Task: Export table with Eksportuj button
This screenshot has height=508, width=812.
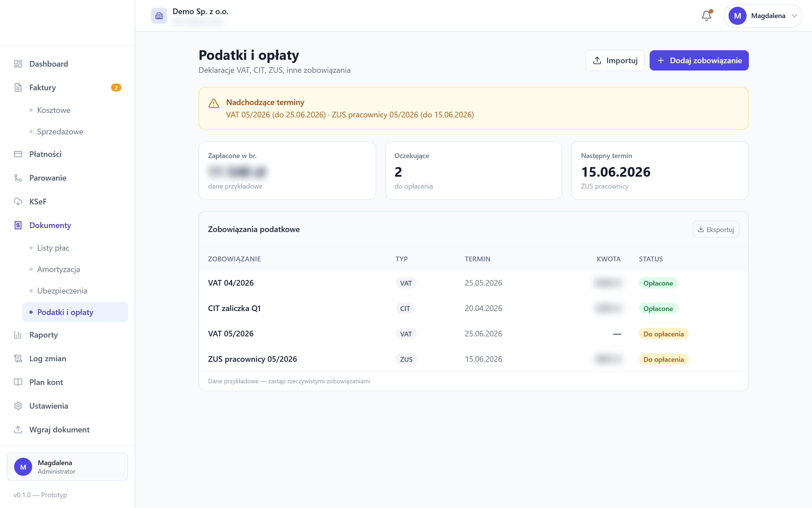Action: [716, 229]
